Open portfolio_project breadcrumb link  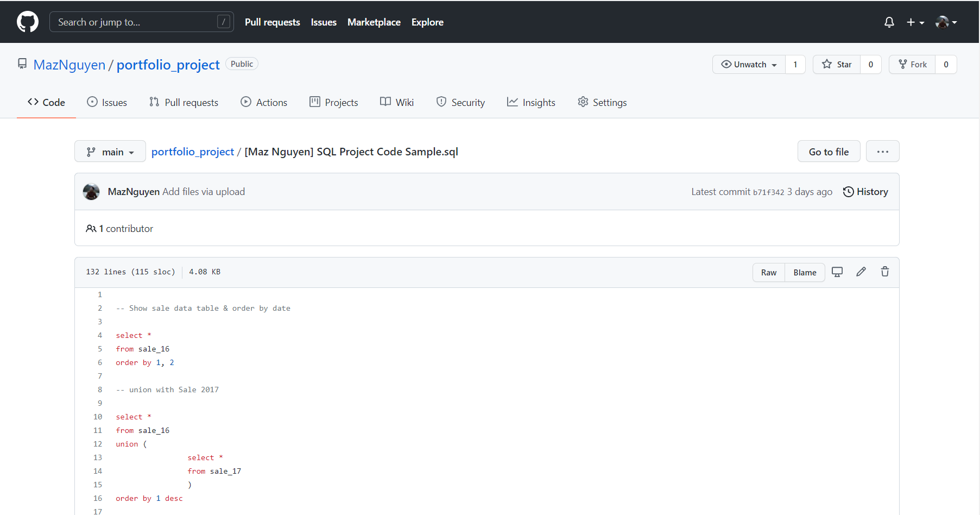(x=193, y=152)
